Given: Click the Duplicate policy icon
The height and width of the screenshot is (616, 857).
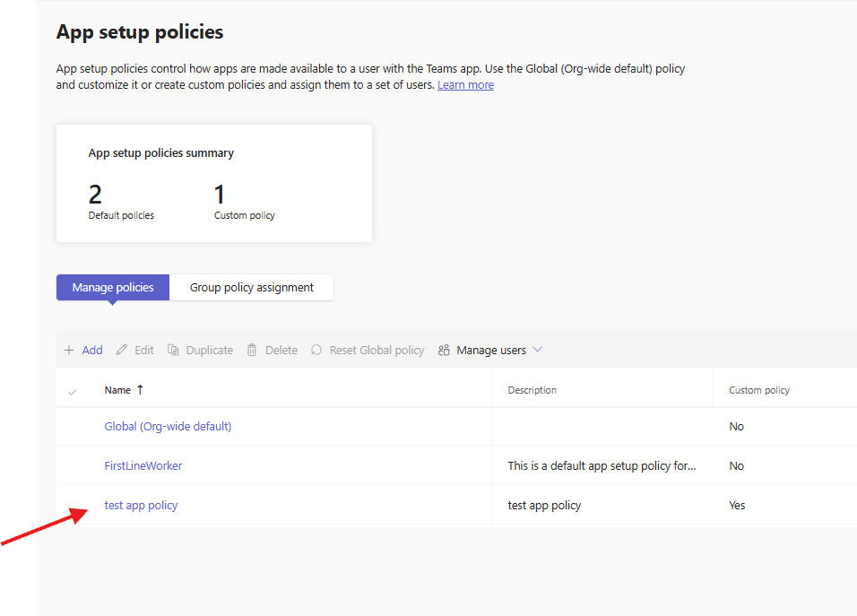Looking at the screenshot, I should 174,351.
